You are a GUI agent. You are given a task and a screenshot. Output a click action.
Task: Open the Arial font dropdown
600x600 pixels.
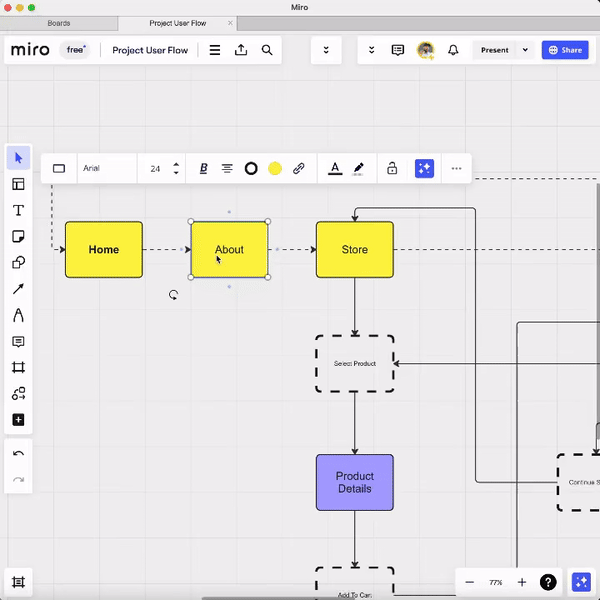[106, 169]
